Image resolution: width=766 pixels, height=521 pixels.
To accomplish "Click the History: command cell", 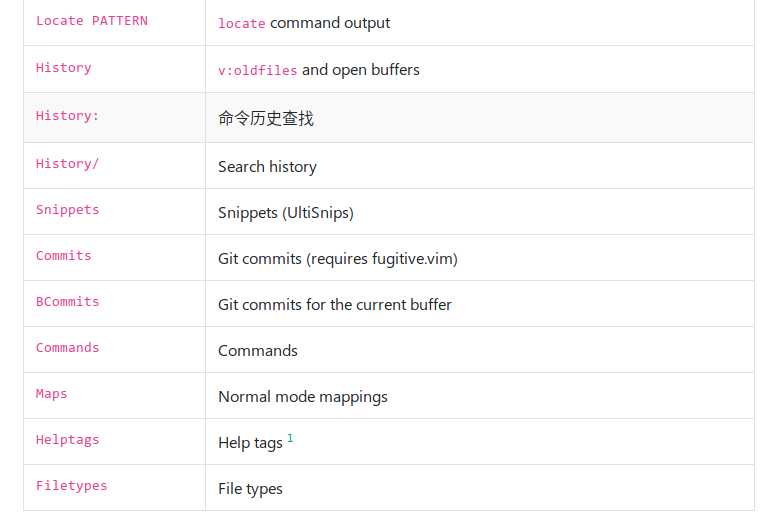I will 114,118.
